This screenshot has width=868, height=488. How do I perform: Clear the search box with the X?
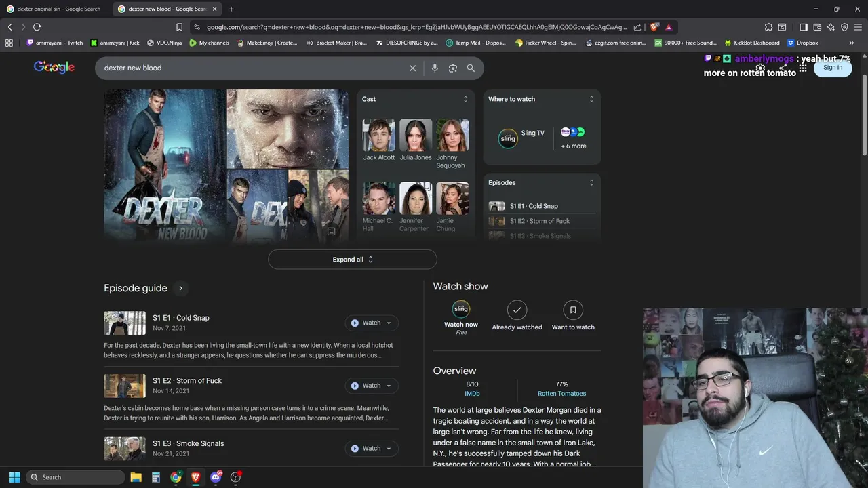(412, 68)
